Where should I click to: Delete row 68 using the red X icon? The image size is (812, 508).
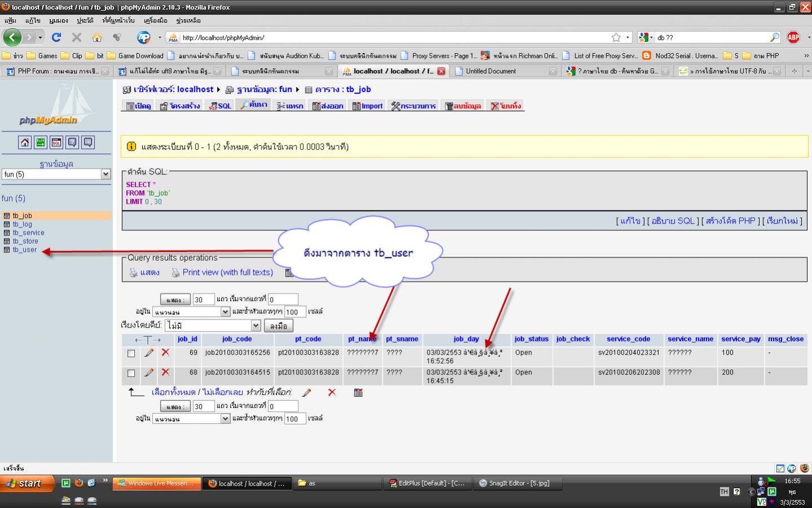(x=165, y=373)
